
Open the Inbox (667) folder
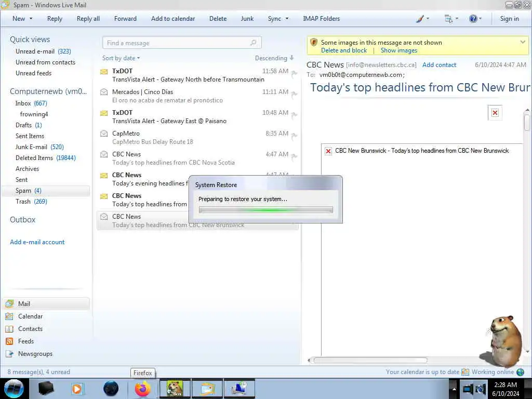31,103
